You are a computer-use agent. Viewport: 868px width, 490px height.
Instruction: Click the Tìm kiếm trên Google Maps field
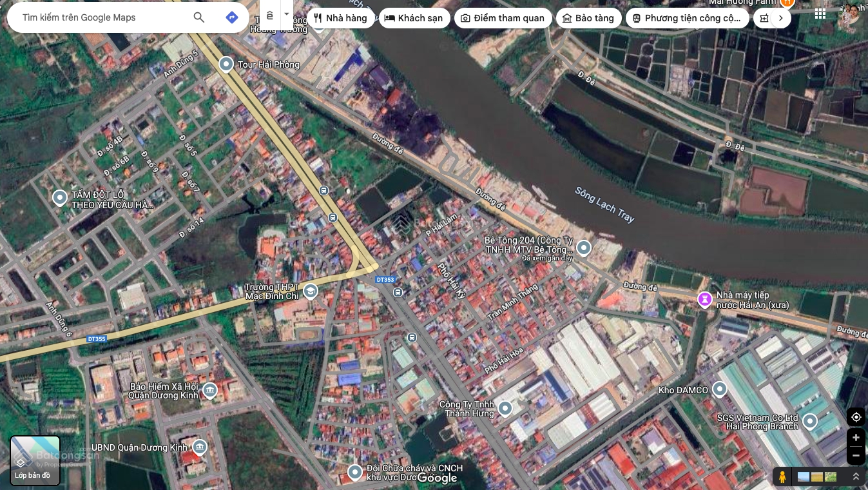click(103, 17)
